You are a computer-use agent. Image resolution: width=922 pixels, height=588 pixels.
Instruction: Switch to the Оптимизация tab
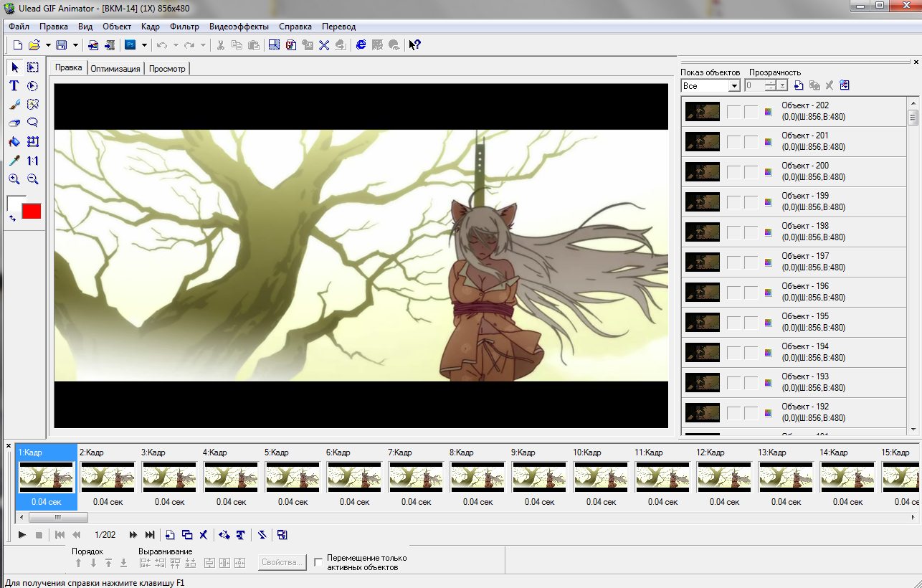[115, 69]
